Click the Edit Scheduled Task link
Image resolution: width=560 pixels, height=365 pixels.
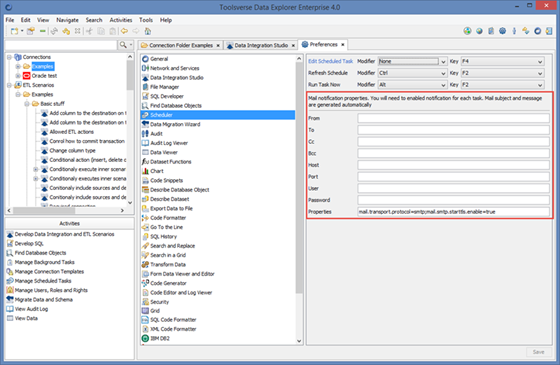(330, 61)
